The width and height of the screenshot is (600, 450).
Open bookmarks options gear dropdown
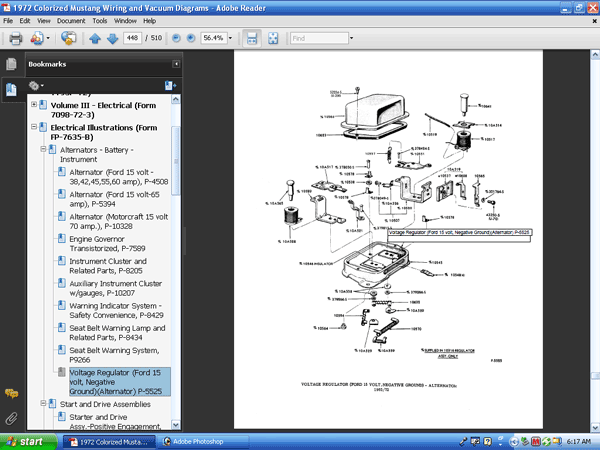click(38, 86)
